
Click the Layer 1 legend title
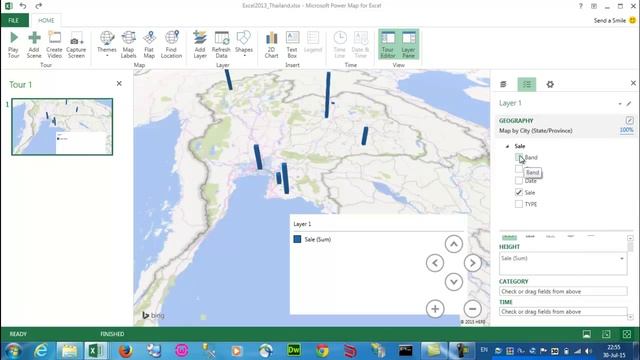coord(302,224)
